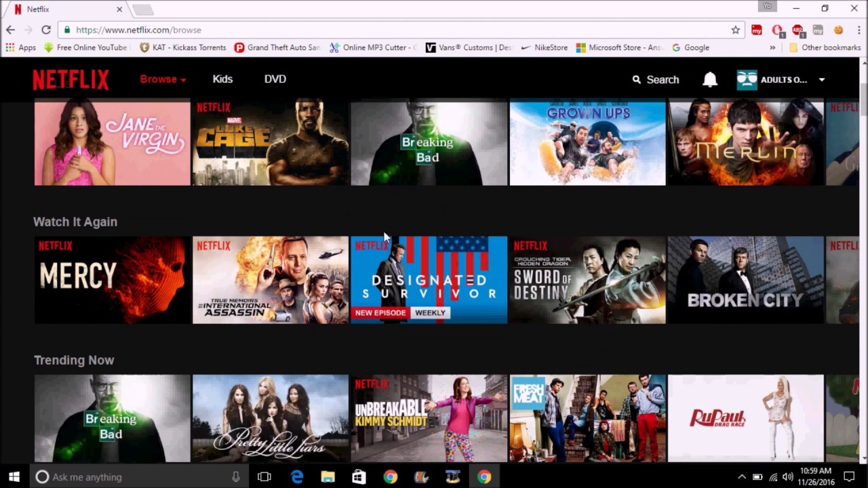The width and height of the screenshot is (868, 488).
Task: Open the Adblock Plus extension icon
Action: [x=797, y=30]
